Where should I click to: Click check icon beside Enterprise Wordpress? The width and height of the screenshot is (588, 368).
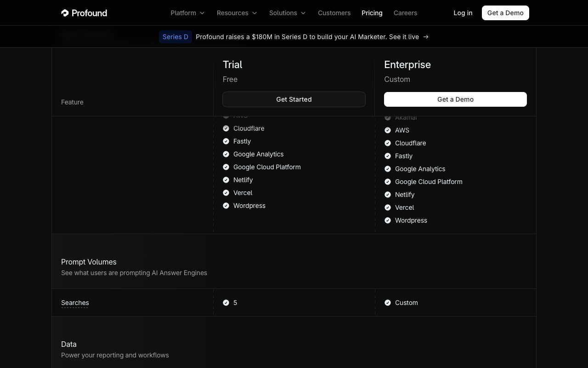[388, 220]
